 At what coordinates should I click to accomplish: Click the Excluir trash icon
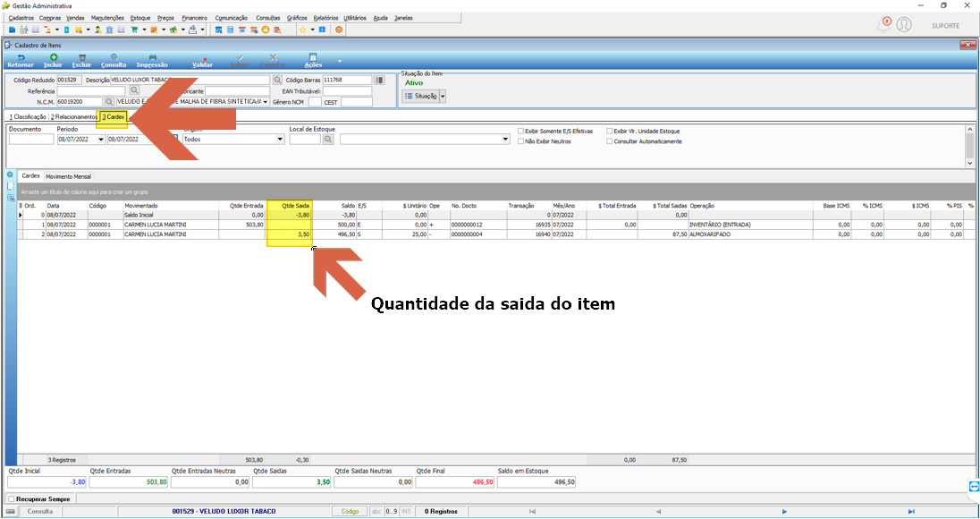point(82,57)
